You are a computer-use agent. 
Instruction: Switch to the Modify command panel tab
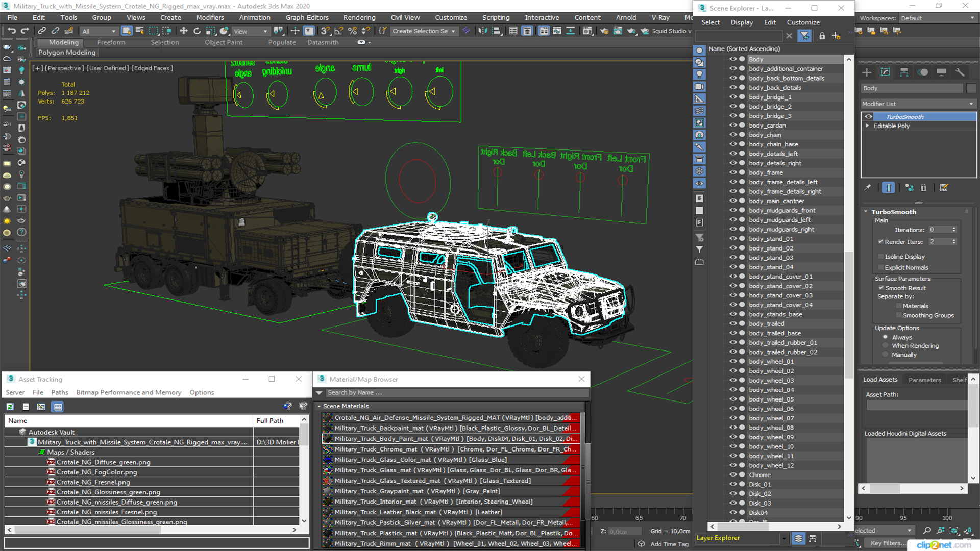tap(886, 72)
